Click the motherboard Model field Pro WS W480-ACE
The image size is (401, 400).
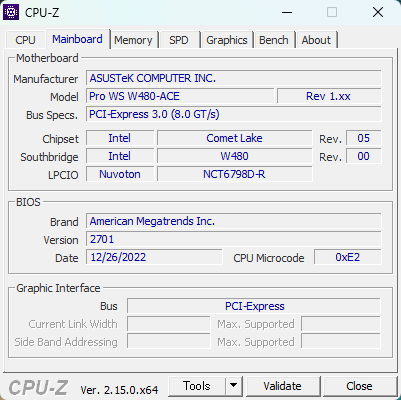tap(180, 96)
